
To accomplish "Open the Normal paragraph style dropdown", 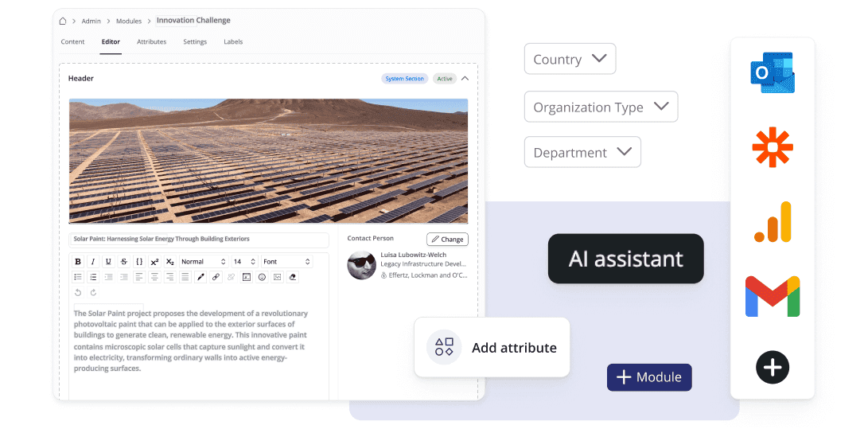I will point(204,262).
